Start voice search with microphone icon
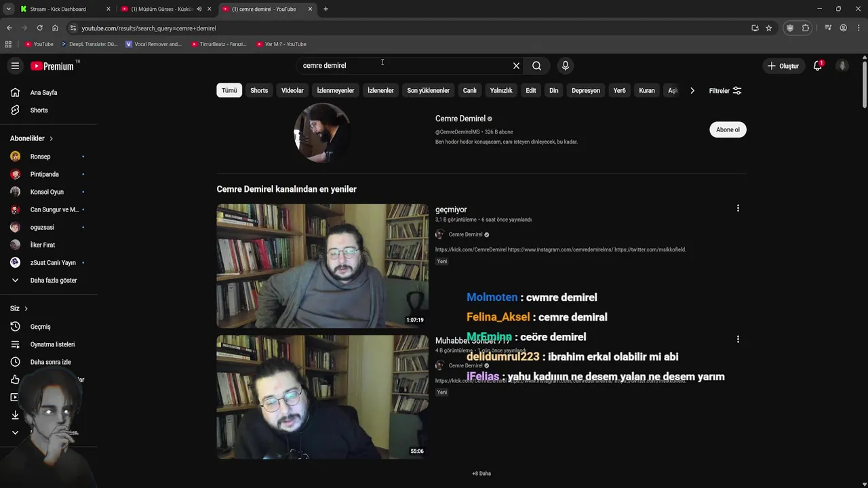Screen dimensions: 868x488 [566, 66]
